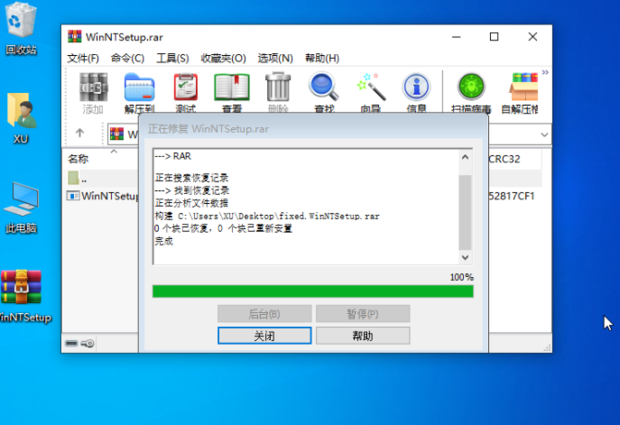Open the address bar dropdown arrow

(x=544, y=134)
